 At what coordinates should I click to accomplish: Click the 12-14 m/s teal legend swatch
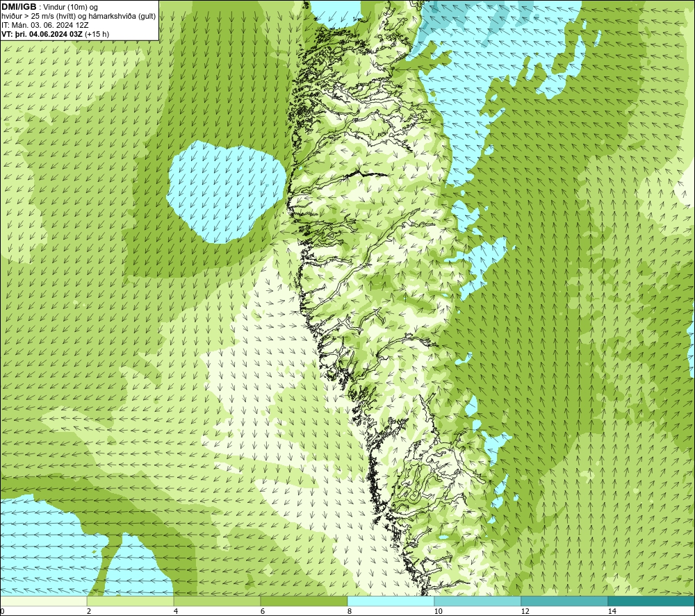564,601
